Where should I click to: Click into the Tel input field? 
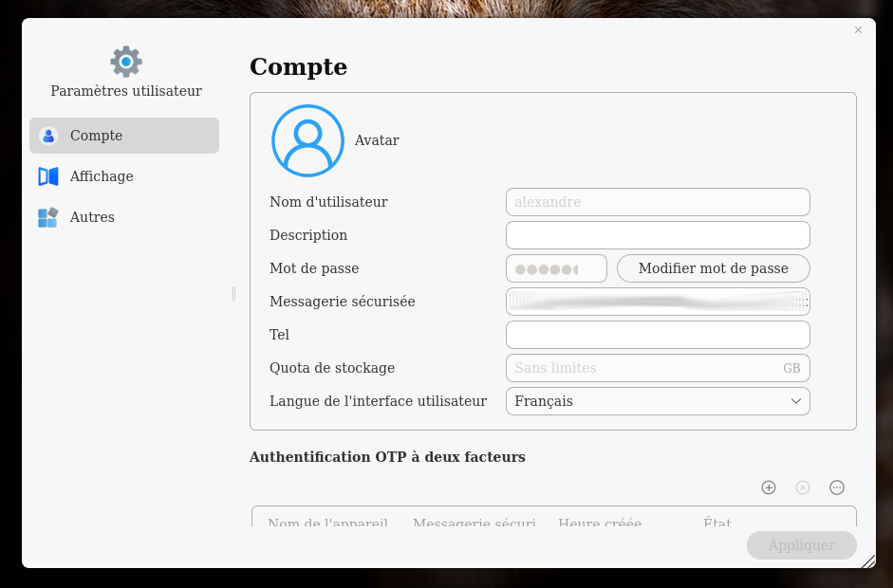click(657, 335)
